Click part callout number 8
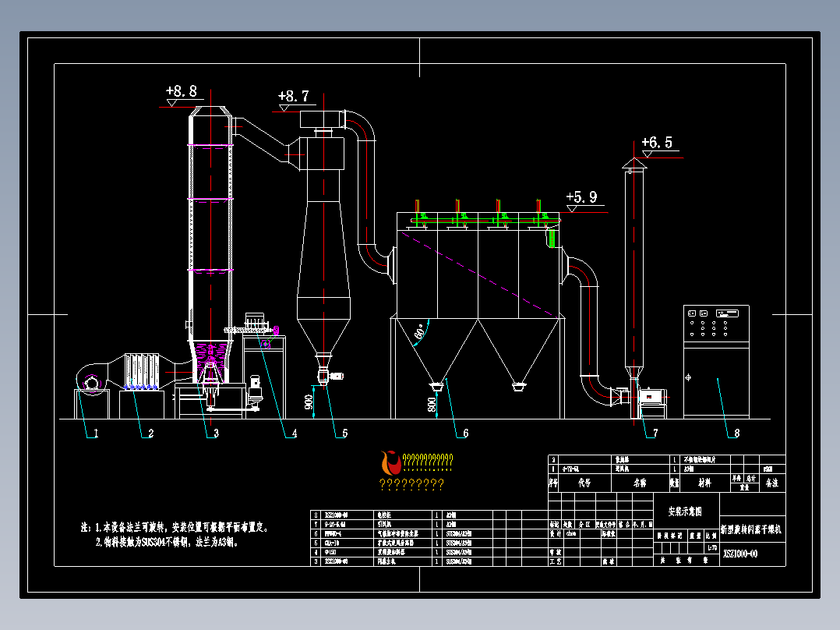The width and height of the screenshot is (840, 630). pyautogui.click(x=736, y=434)
